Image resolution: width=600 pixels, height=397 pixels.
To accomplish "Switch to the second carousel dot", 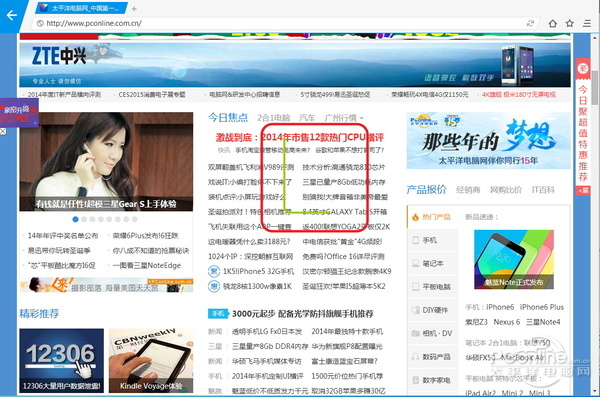I will point(84,219).
